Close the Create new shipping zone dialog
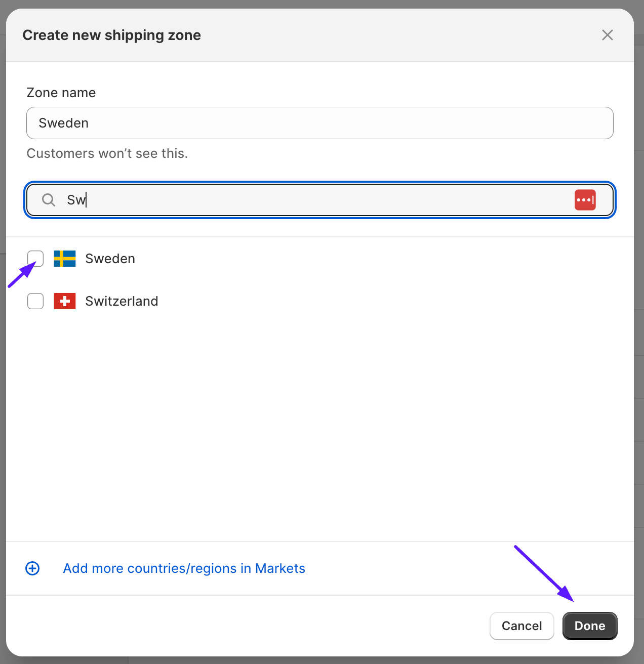This screenshot has height=664, width=644. 607,35
